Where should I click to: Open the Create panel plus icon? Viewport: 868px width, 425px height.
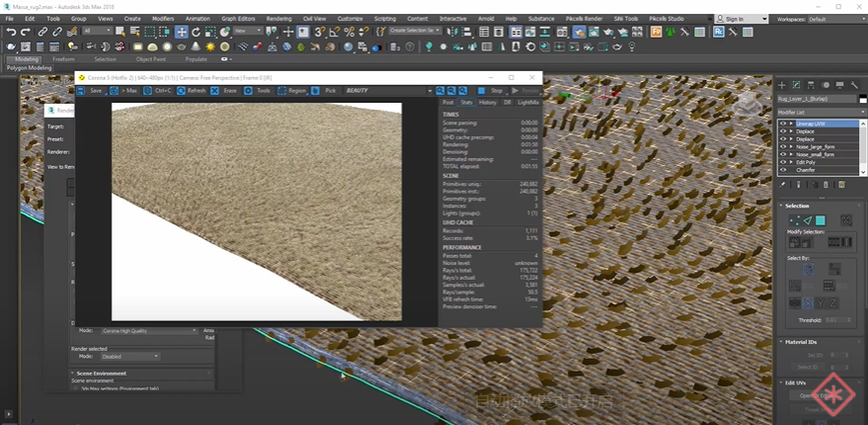[782, 85]
